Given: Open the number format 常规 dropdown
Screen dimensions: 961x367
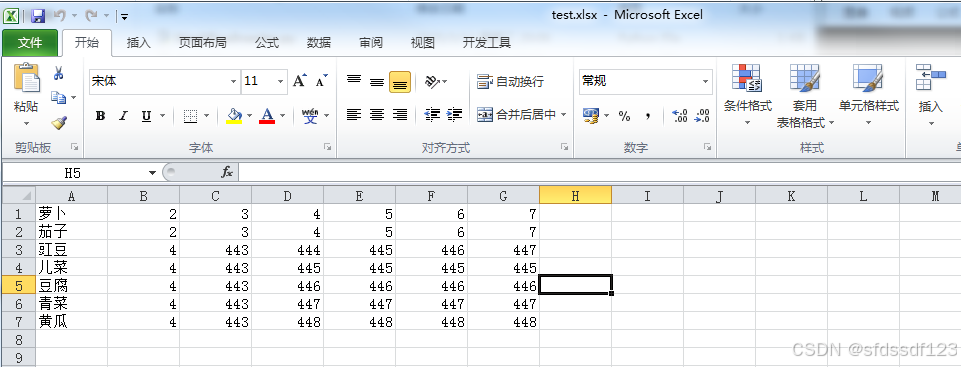Looking at the screenshot, I should click(x=705, y=81).
